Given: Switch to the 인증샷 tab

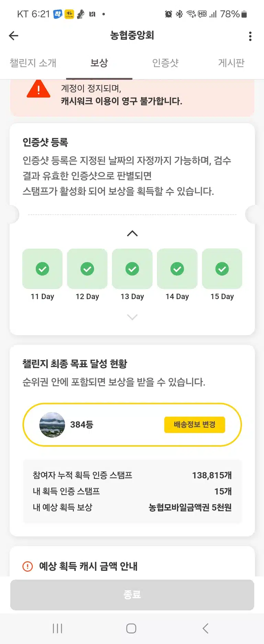Looking at the screenshot, I should (x=165, y=63).
